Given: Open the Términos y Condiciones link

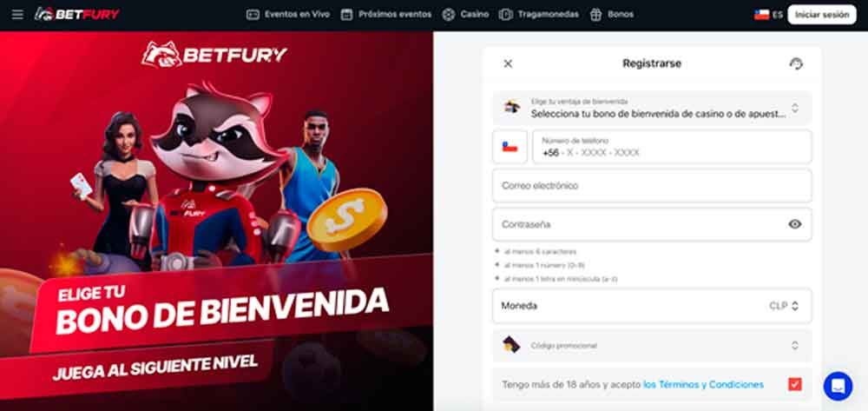Looking at the screenshot, I should 704,384.
